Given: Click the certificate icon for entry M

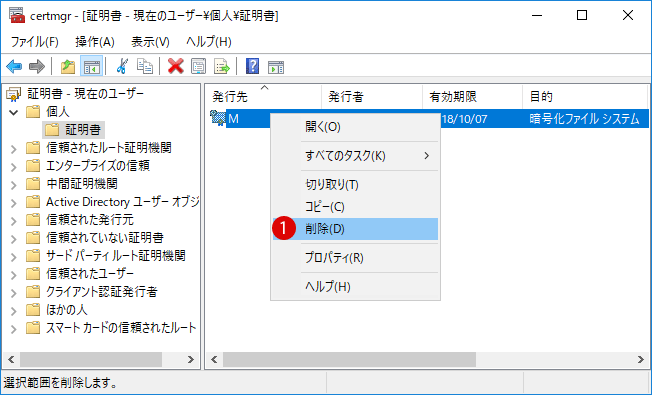Looking at the screenshot, I should click(217, 118).
